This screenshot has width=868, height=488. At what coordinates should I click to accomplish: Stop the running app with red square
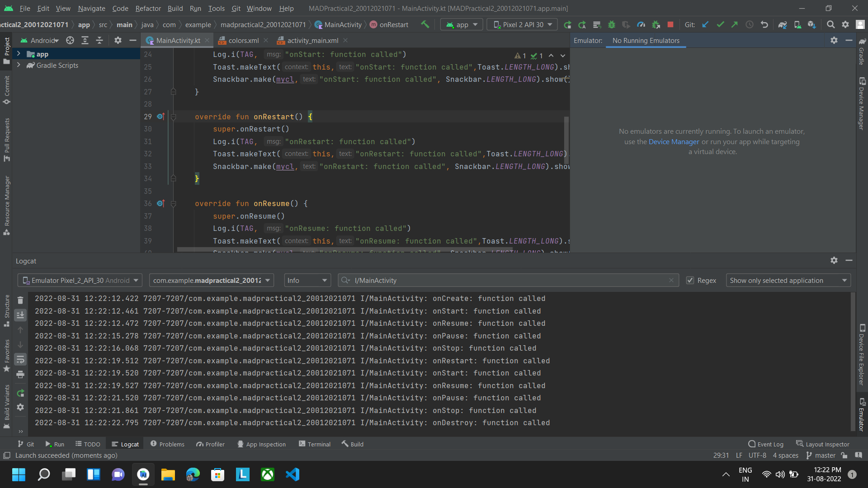point(670,25)
